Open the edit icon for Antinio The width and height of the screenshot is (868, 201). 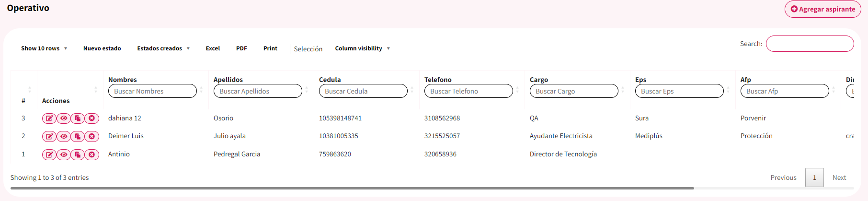coord(49,154)
